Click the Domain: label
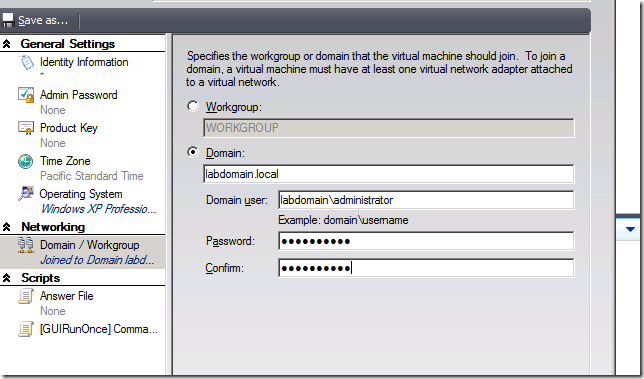Image resolution: width=644 pixels, height=379 pixels. [225, 153]
